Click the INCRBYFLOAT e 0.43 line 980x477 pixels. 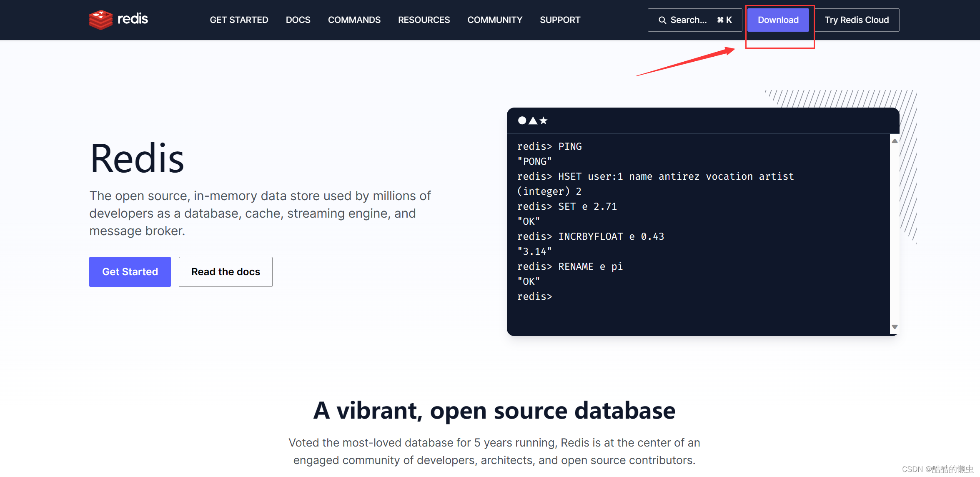[591, 236]
